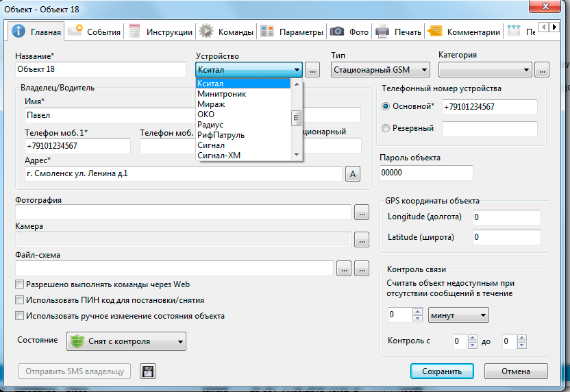Click the save disk icon near SMS button
This screenshot has width=570, height=392.
(148, 371)
